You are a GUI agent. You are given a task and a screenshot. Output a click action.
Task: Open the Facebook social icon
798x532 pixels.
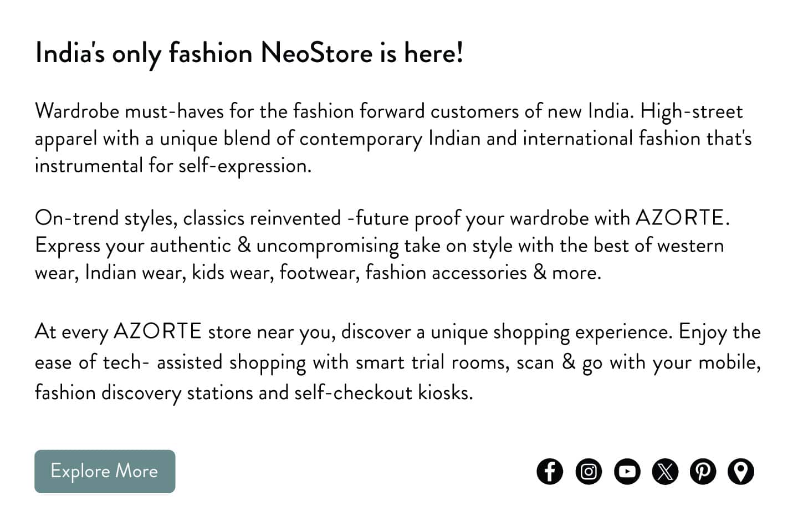(549, 472)
